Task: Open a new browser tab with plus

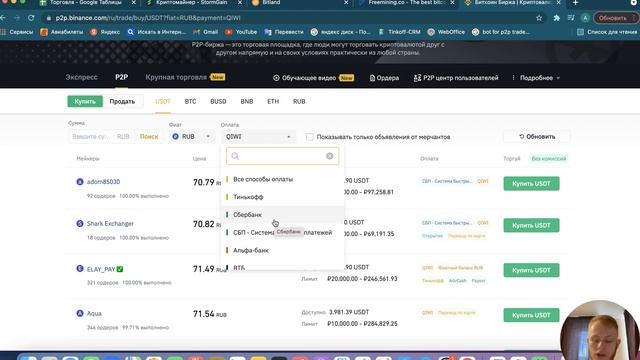Action: pos(575,3)
